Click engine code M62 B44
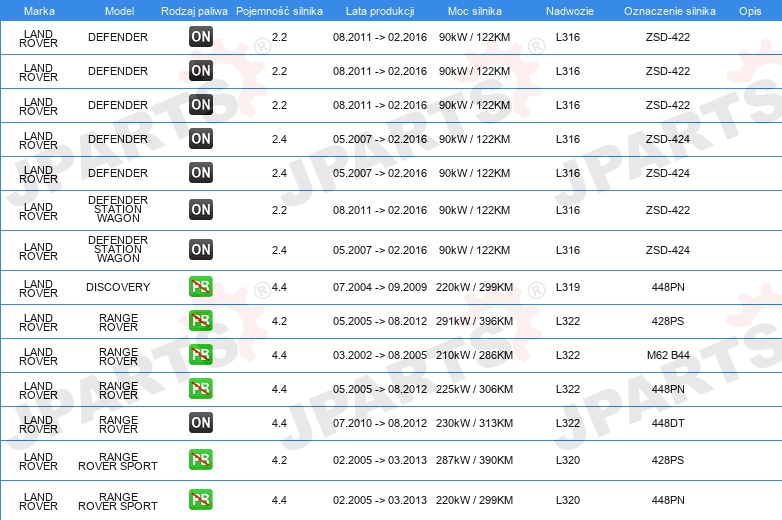This screenshot has width=782, height=520. pos(668,355)
